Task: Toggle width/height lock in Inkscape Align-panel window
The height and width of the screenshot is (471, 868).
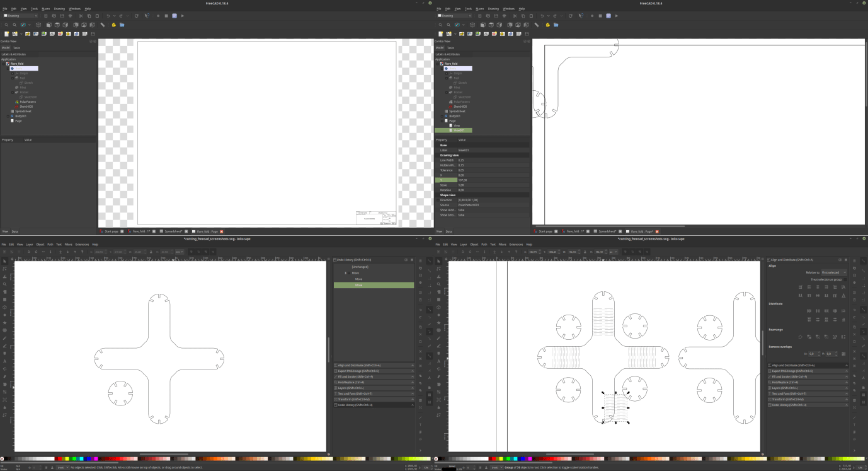Action: coord(585,252)
